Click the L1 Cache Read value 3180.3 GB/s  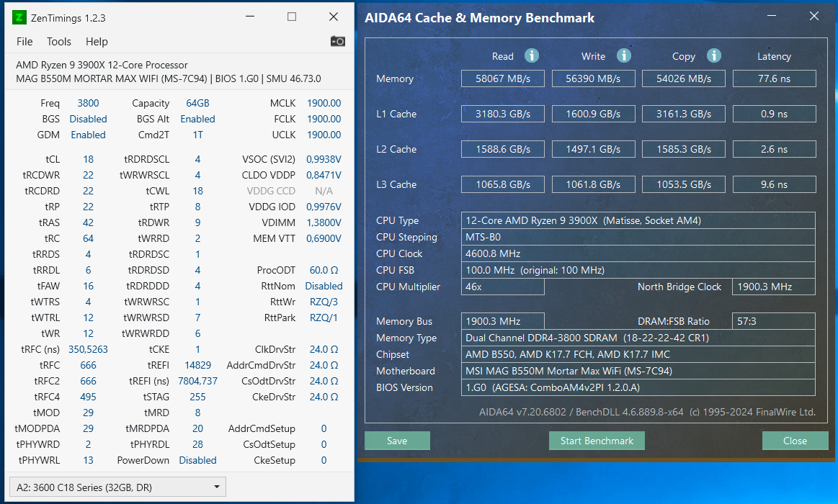pos(503,114)
